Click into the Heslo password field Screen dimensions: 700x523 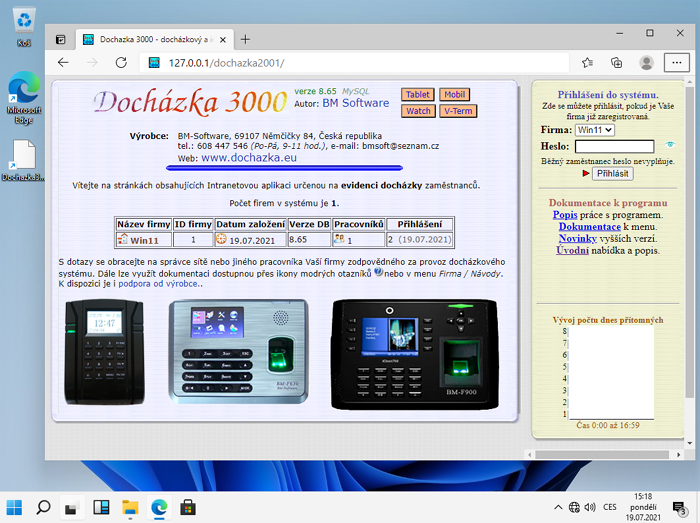coord(614,146)
